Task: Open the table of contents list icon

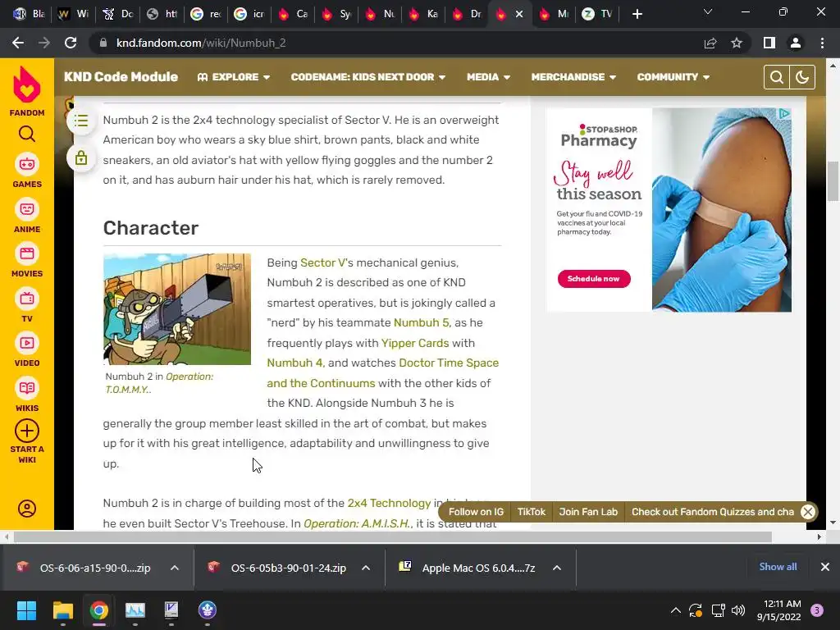Action: click(81, 121)
